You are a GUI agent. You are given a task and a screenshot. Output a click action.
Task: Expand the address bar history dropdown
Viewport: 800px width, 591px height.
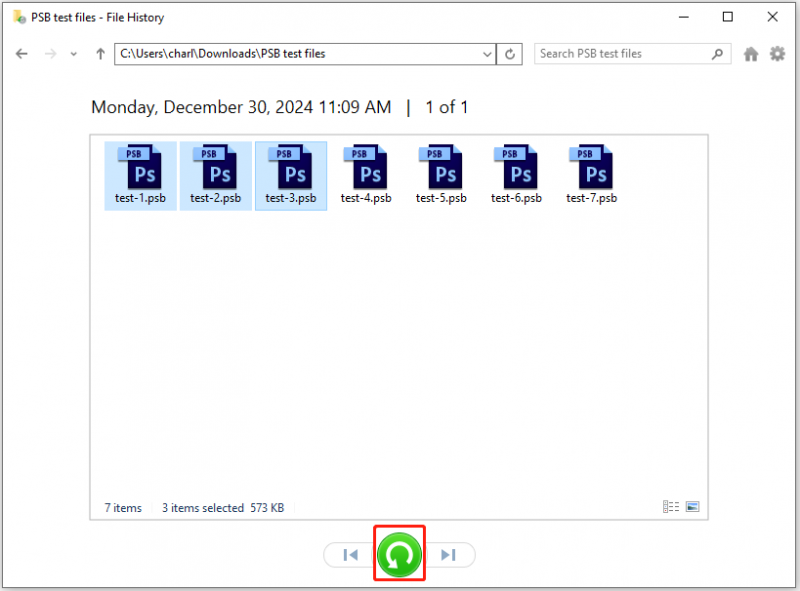pos(487,54)
